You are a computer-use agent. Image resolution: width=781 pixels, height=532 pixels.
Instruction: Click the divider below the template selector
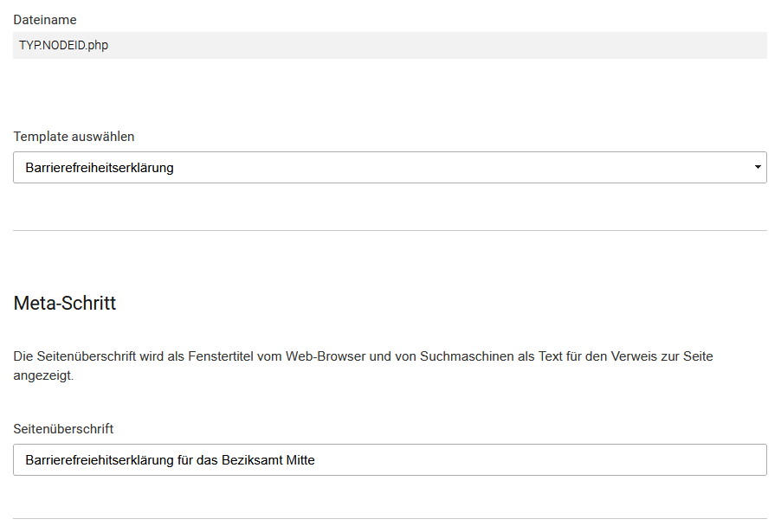pos(390,228)
